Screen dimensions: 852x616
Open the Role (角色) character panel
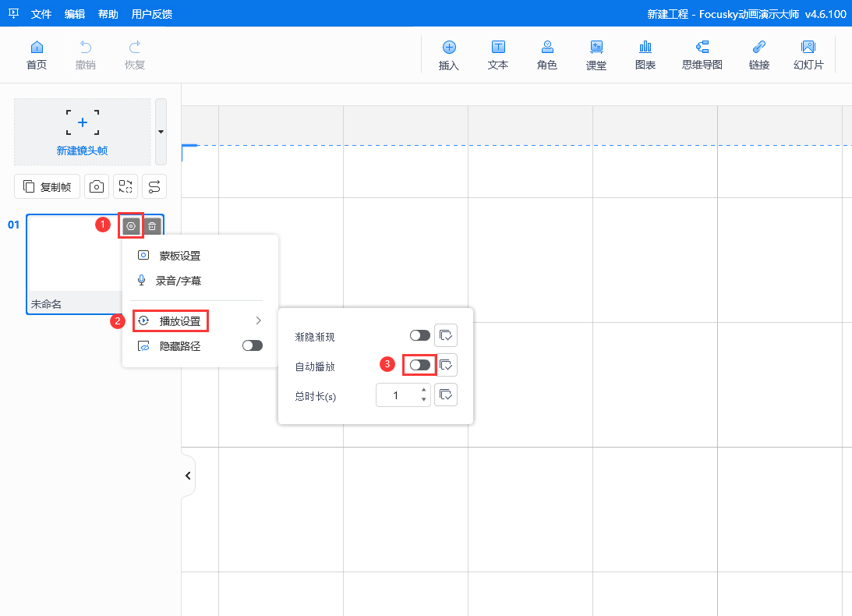point(547,55)
